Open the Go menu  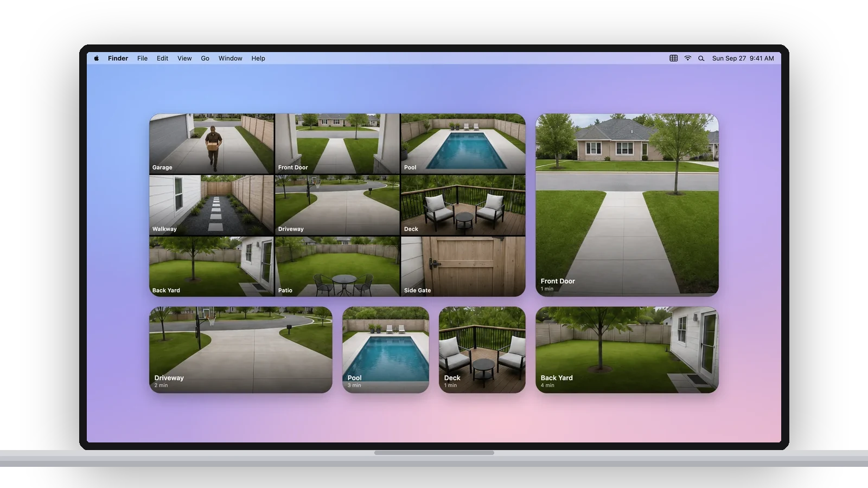coord(205,59)
